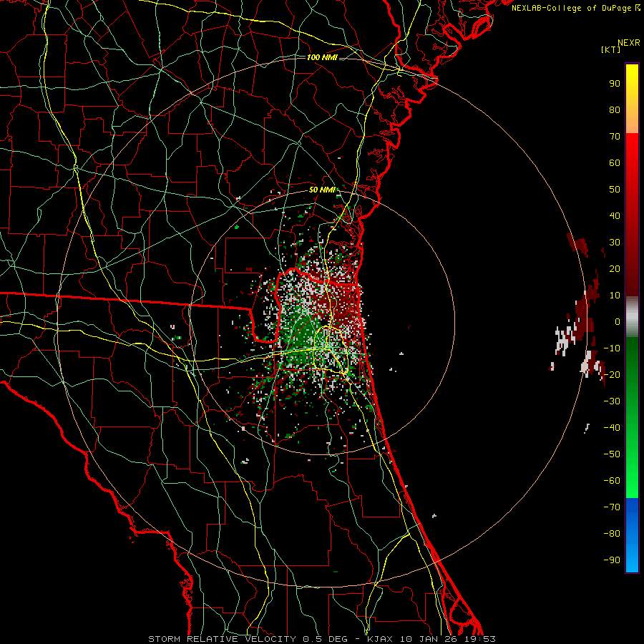The width and height of the screenshot is (644, 644).
Task: Click the -10 value on velocity scale
Action: pyautogui.click(x=612, y=348)
